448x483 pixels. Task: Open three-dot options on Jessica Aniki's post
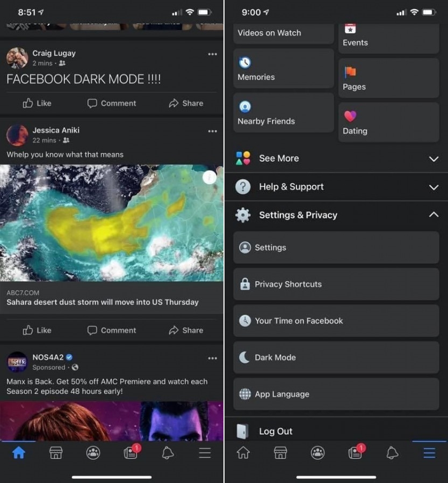[x=212, y=131]
